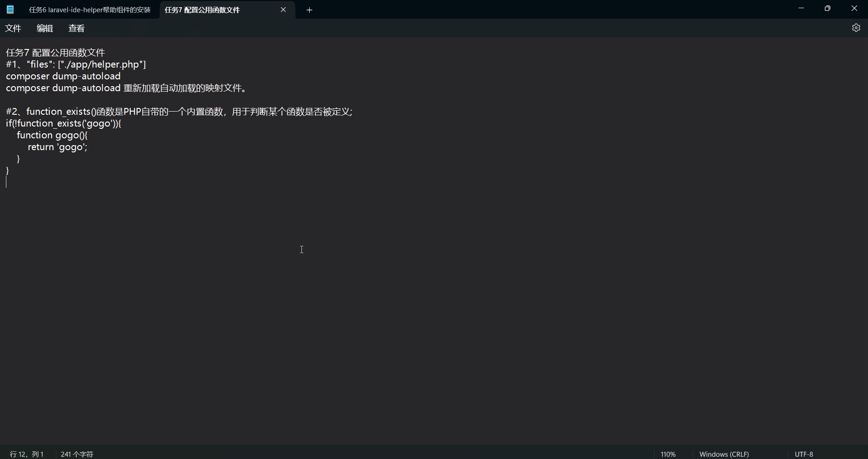Click the application logo icon
Image resolution: width=868 pixels, height=459 pixels.
10,10
